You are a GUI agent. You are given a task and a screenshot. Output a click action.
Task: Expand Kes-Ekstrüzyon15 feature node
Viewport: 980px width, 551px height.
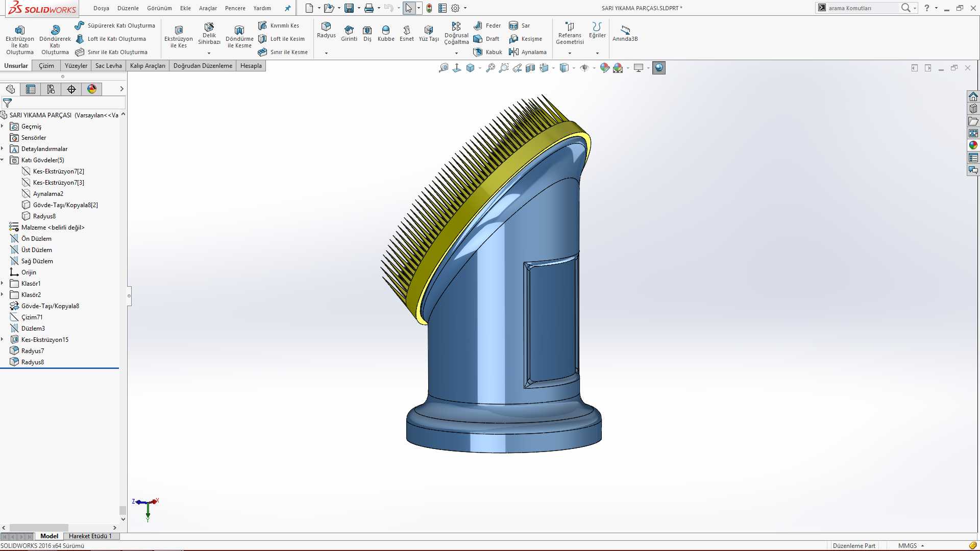coord(3,339)
